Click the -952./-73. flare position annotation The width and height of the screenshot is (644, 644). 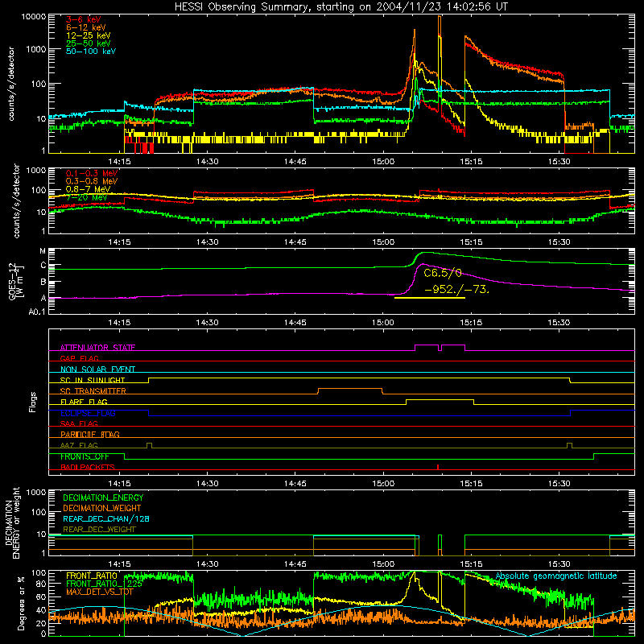[x=456, y=290]
